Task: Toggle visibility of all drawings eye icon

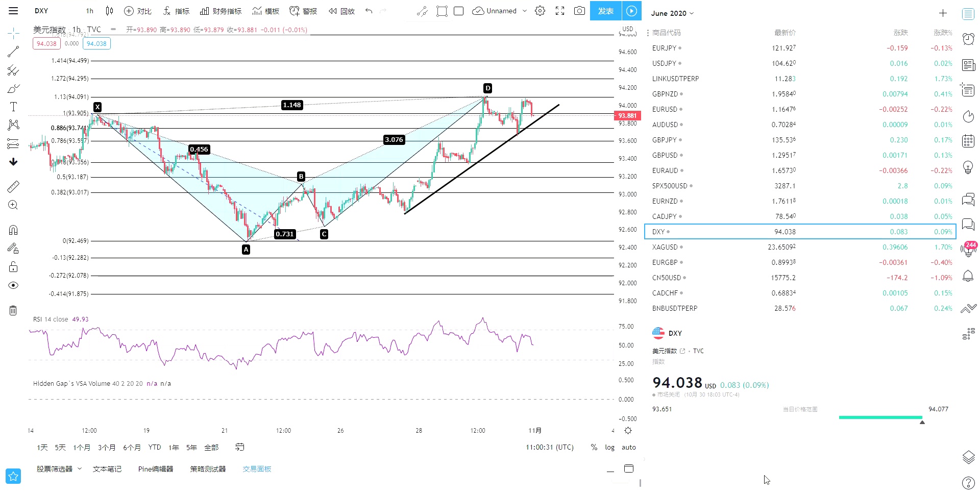Action: pyautogui.click(x=13, y=285)
